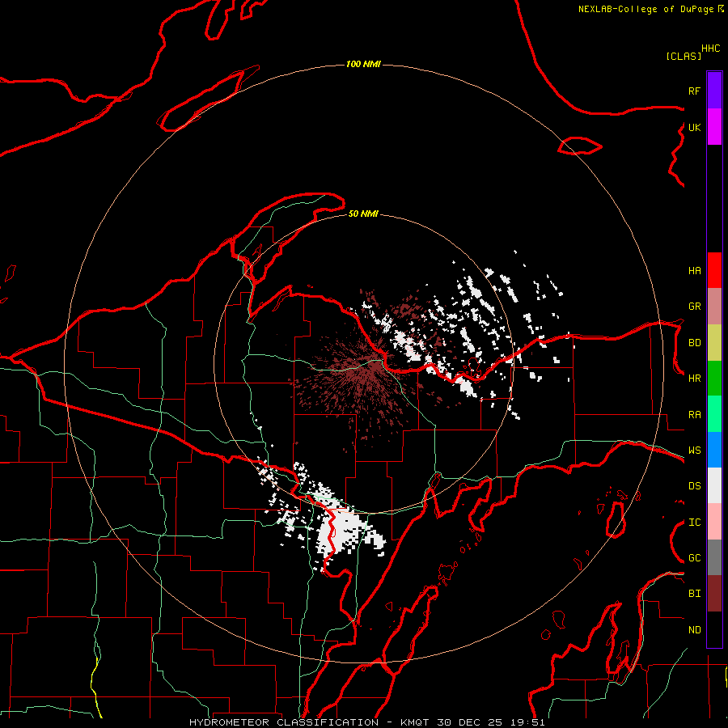This screenshot has height=728, width=728.
Task: Click the RF purple legend swatch
Action: pyautogui.click(x=714, y=91)
